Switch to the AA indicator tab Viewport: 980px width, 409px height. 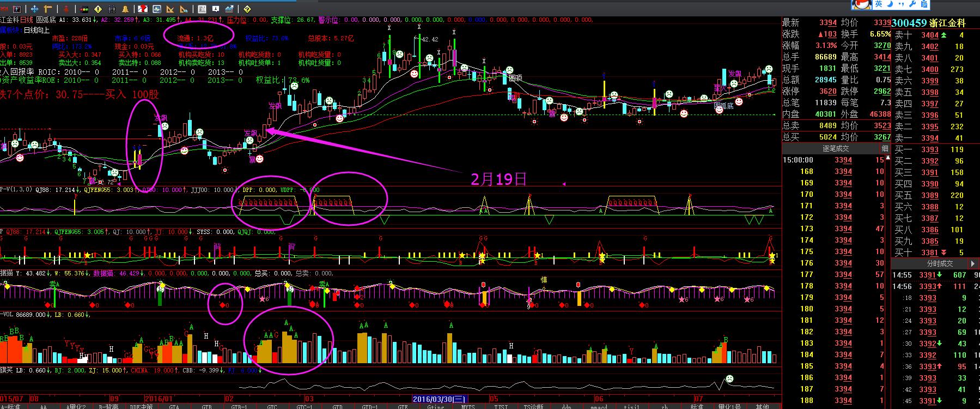point(44,406)
